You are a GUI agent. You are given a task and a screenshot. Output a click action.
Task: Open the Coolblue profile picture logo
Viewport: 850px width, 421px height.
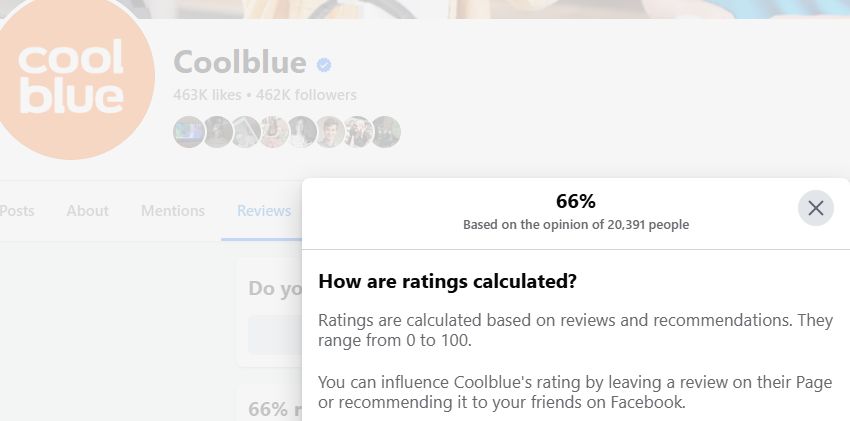pos(71,77)
